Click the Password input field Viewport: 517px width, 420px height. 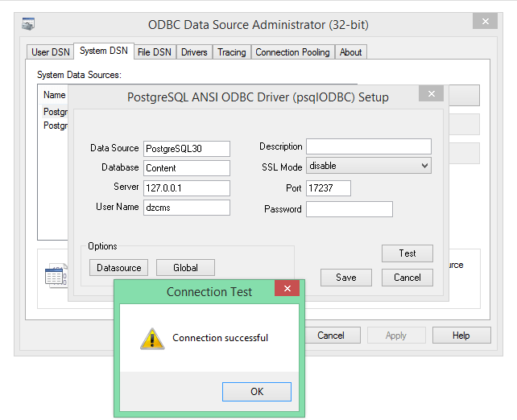(349, 209)
